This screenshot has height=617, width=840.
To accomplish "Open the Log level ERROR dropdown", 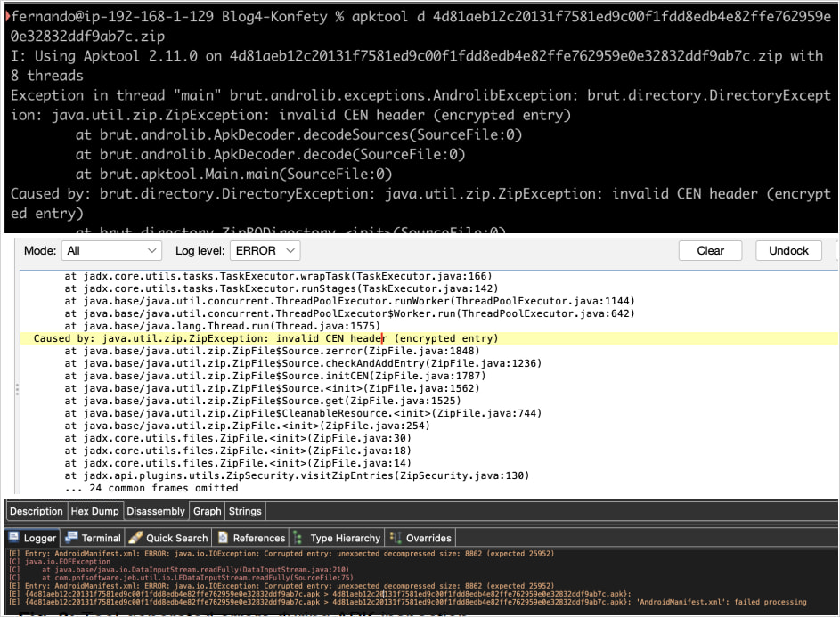I will coord(264,250).
